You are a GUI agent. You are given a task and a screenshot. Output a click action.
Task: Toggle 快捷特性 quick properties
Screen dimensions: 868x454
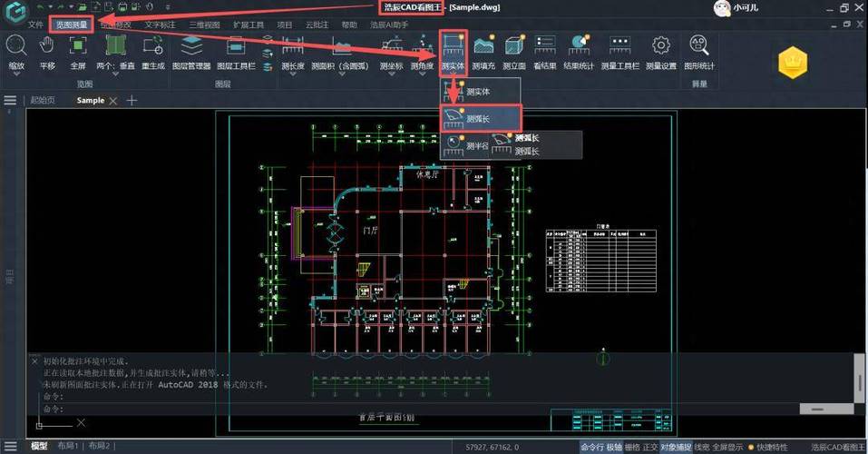(x=772, y=447)
